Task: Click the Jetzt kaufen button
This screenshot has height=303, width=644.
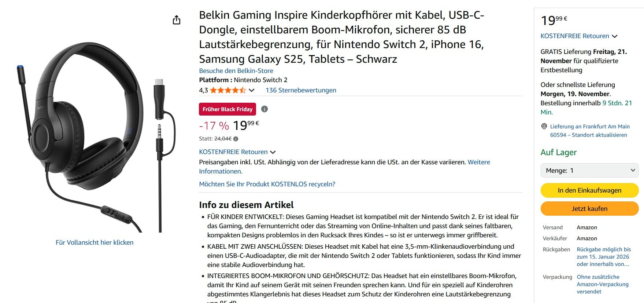Action: (589, 209)
